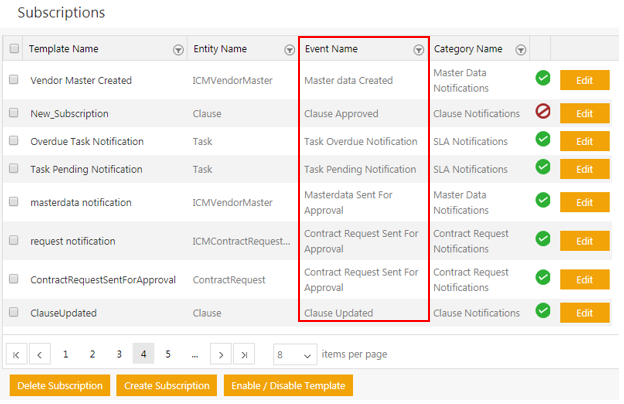Go to the next page arrow
Screen dimensions: 624x404
219,354
